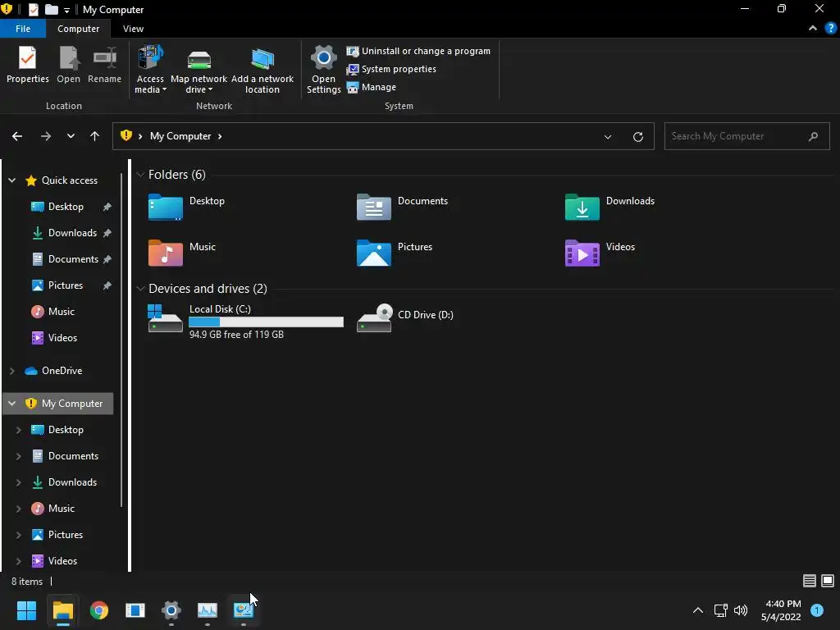Image resolution: width=840 pixels, height=630 pixels.
Task: Select Uninstall or change a program
Action: click(x=418, y=51)
